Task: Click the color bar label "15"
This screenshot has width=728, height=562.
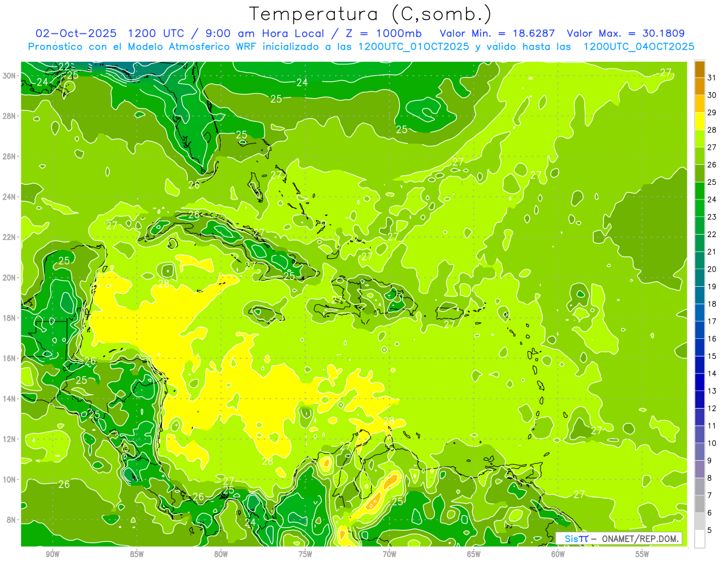Action: pyautogui.click(x=712, y=356)
